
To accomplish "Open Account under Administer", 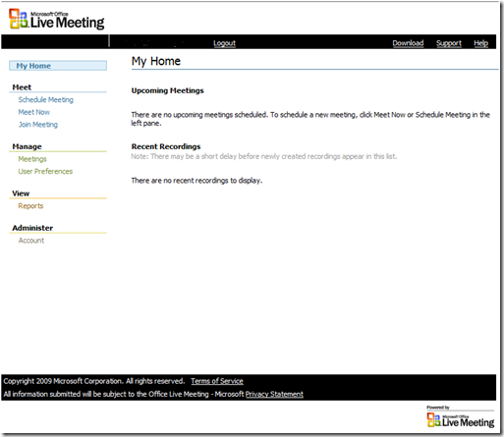I will pyautogui.click(x=31, y=241).
